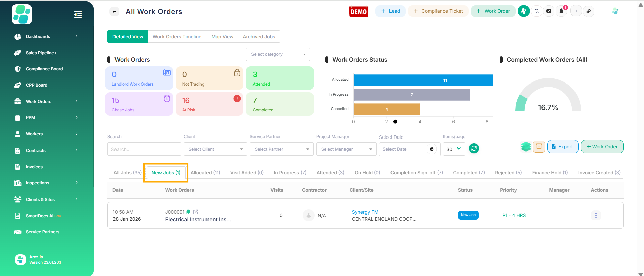
Task: Change the items per page dropdown
Action: pos(454,149)
